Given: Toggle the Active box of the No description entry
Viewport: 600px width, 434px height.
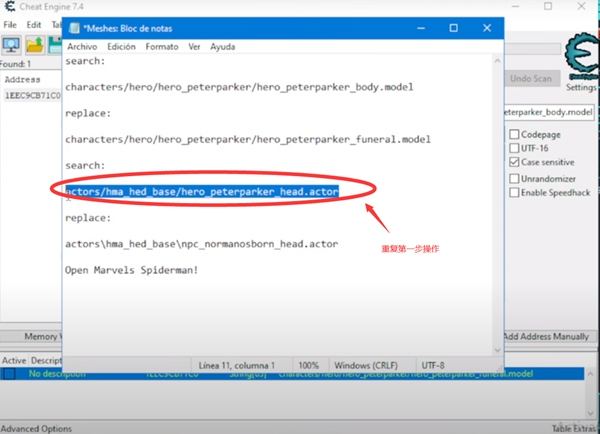Looking at the screenshot, I should pyautogui.click(x=10, y=374).
